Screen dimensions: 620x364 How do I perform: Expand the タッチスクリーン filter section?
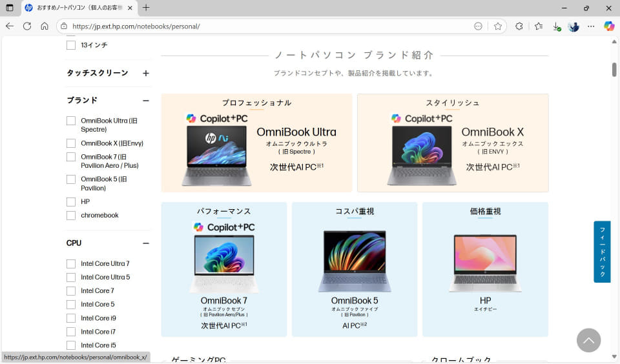(x=146, y=73)
